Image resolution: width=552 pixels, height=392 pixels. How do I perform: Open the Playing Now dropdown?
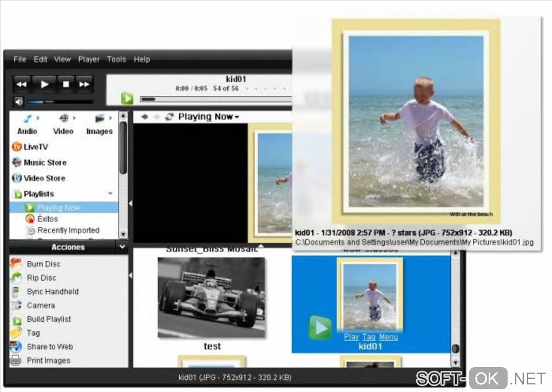coord(208,116)
